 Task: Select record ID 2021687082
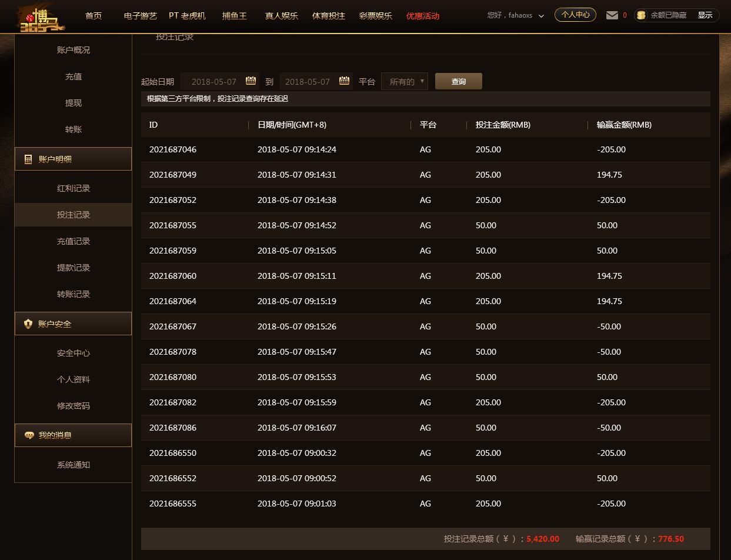[173, 402]
